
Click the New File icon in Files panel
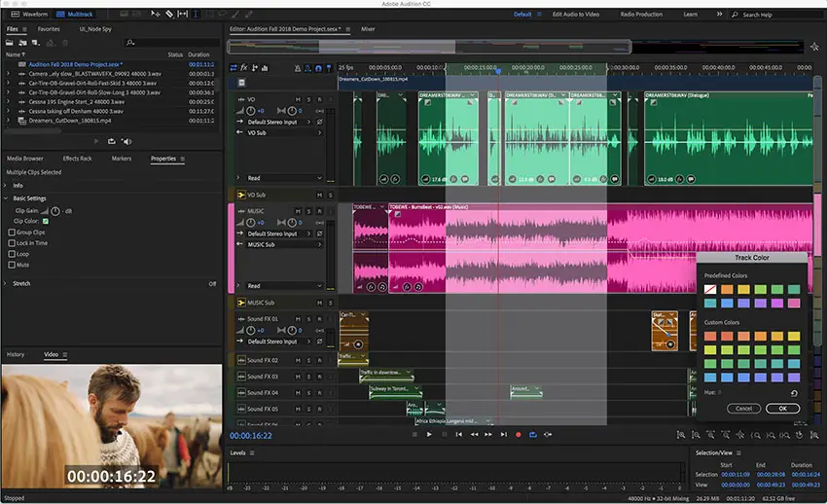tap(36, 43)
